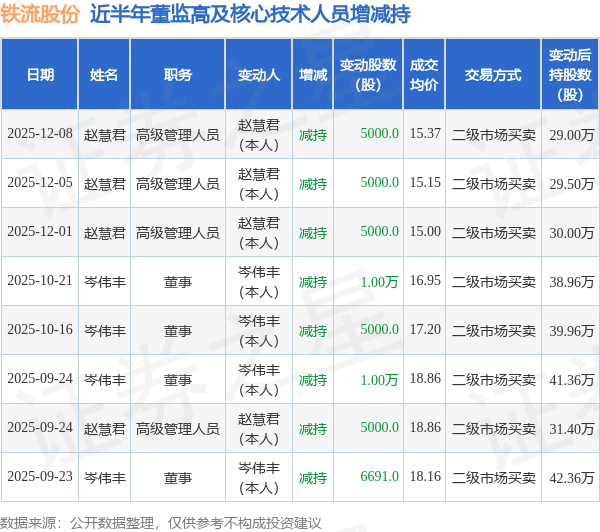Image resolution: width=600 pixels, height=532 pixels.
Task: Click the 日期 column header
Action: coord(40,75)
